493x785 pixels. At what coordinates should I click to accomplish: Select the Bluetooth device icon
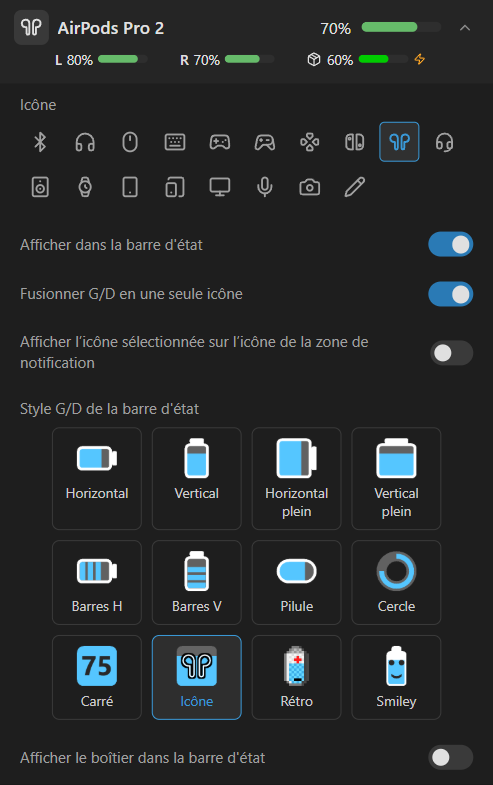click(x=40, y=142)
